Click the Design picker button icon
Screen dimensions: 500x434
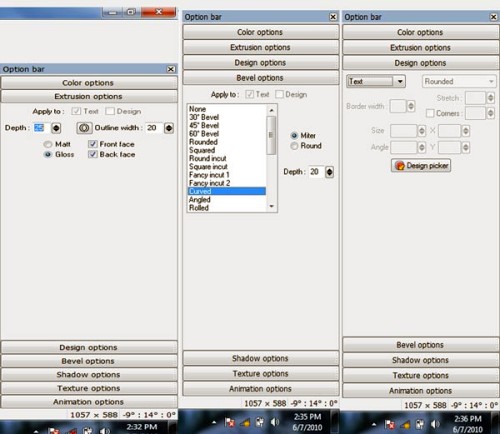coord(400,165)
